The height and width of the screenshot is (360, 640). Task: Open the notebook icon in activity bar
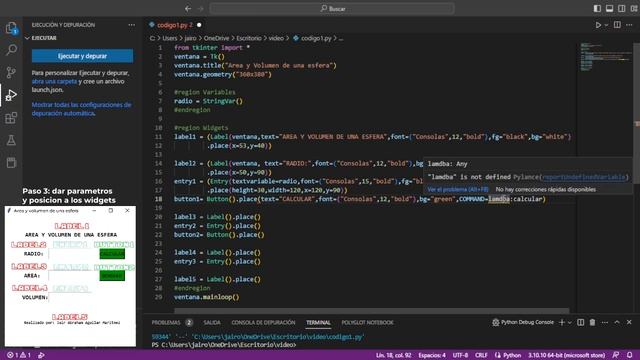pos(11,162)
